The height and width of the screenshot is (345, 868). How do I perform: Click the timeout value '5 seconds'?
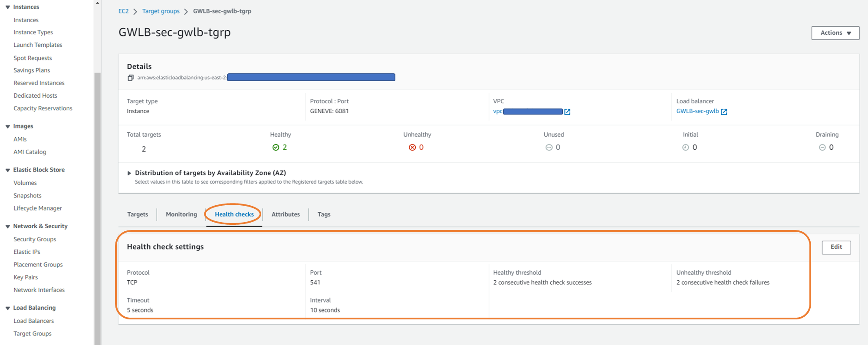coord(140,310)
